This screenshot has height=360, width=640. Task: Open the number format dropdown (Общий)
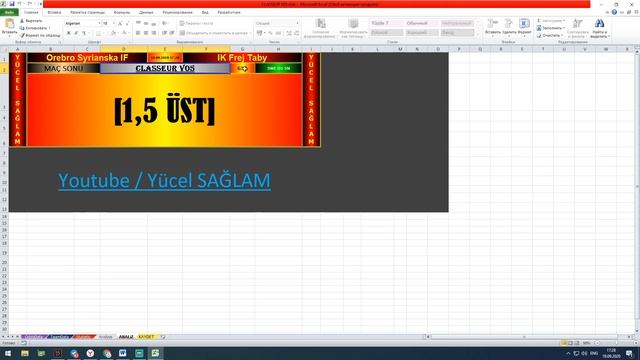point(297,24)
